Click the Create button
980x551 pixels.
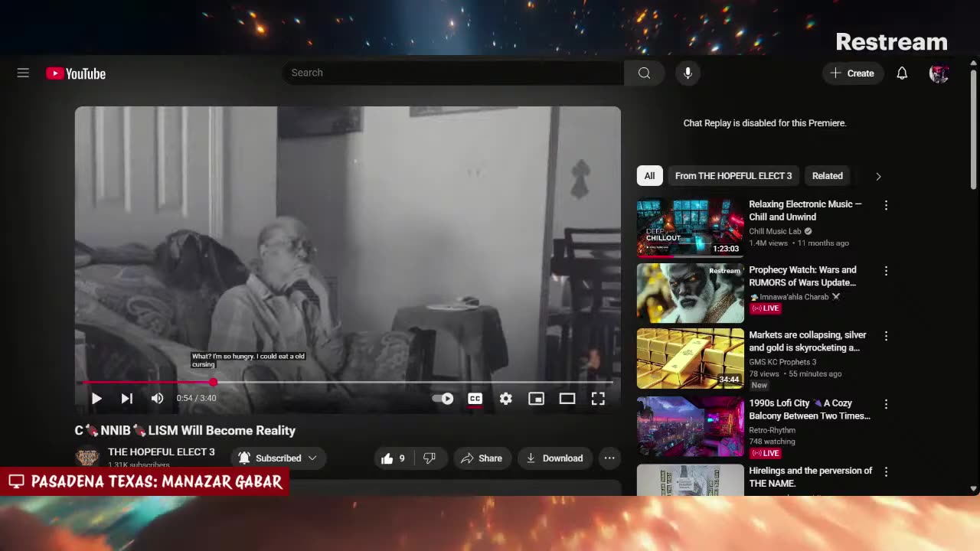pyautogui.click(x=852, y=73)
